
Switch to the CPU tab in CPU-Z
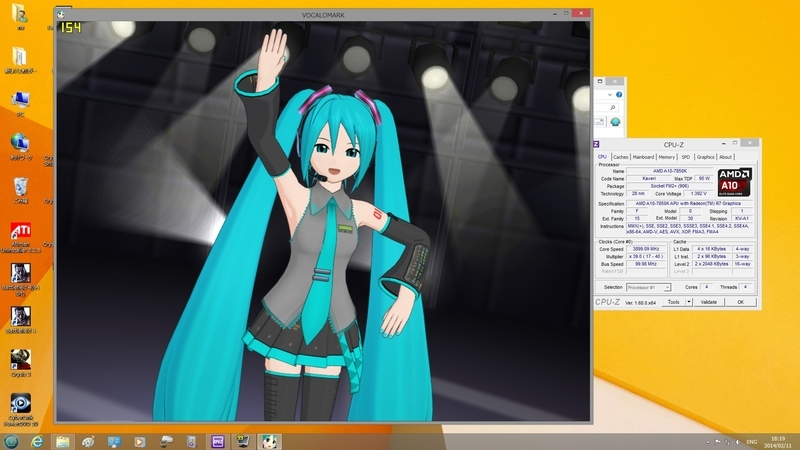coord(603,157)
